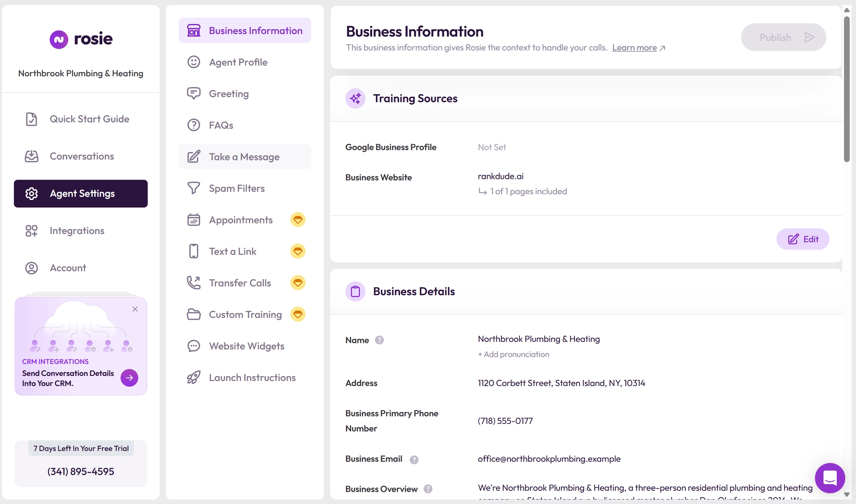Viewport: 856px width, 504px height.
Task: Click the address 1120 Corbett Street text
Action: tap(561, 383)
